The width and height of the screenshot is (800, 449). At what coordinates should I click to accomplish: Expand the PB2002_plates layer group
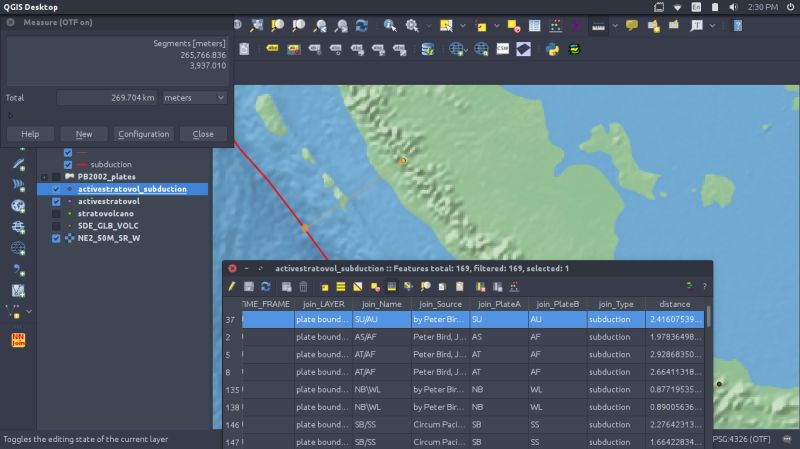tap(44, 177)
